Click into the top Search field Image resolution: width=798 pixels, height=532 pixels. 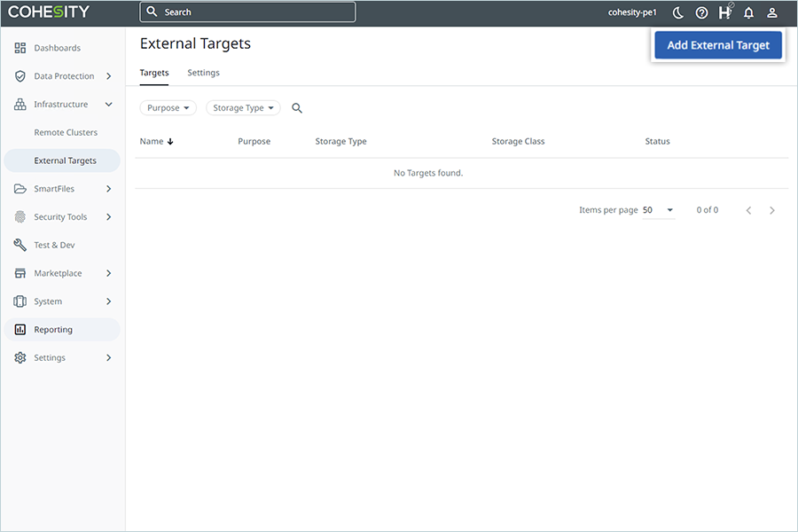click(x=248, y=12)
